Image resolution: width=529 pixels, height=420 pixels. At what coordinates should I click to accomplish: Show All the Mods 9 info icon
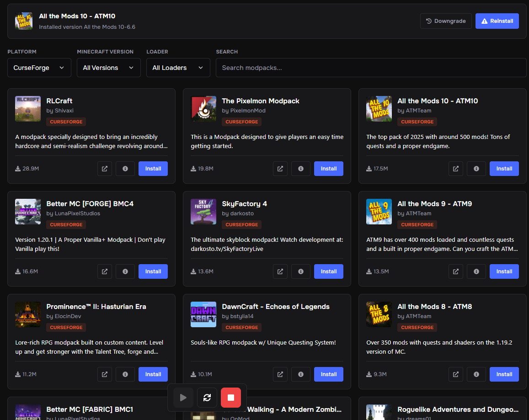pyautogui.click(x=476, y=271)
